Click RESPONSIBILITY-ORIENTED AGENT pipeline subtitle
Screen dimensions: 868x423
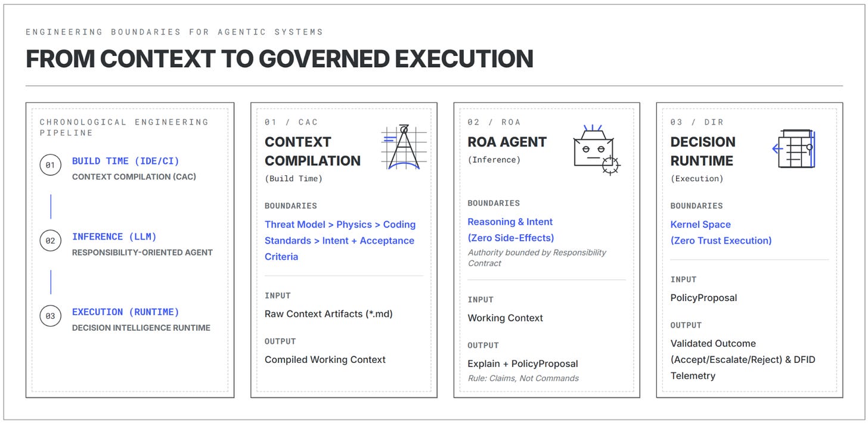click(x=142, y=252)
